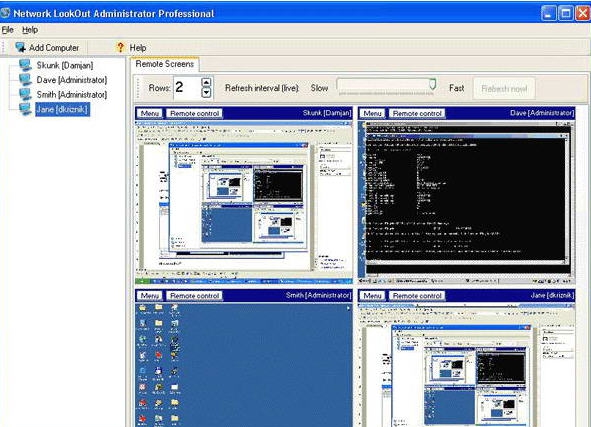
Task: Start Remote control of Smith [Administrator]
Action: click(x=194, y=296)
